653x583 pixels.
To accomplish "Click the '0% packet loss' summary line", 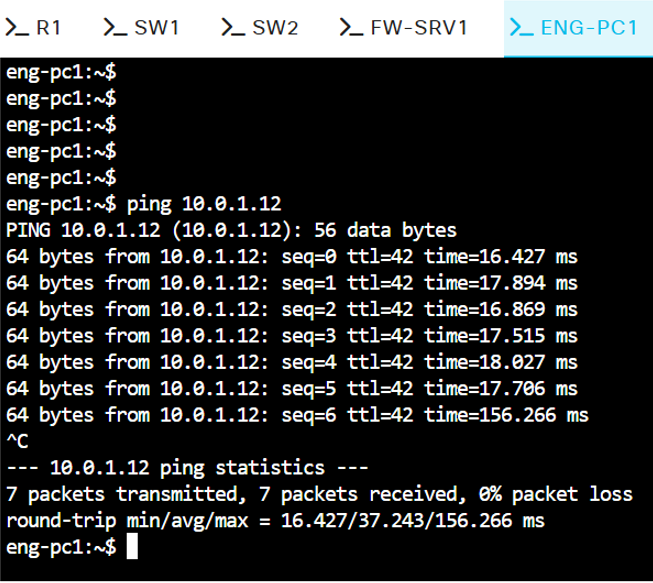I will pyautogui.click(x=319, y=494).
